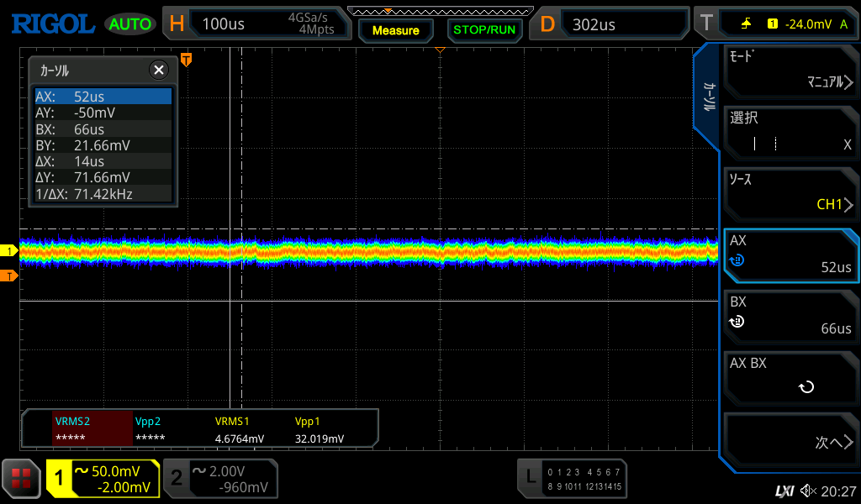861x504 pixels.
Task: Open the Measure menu
Action: coord(395,30)
